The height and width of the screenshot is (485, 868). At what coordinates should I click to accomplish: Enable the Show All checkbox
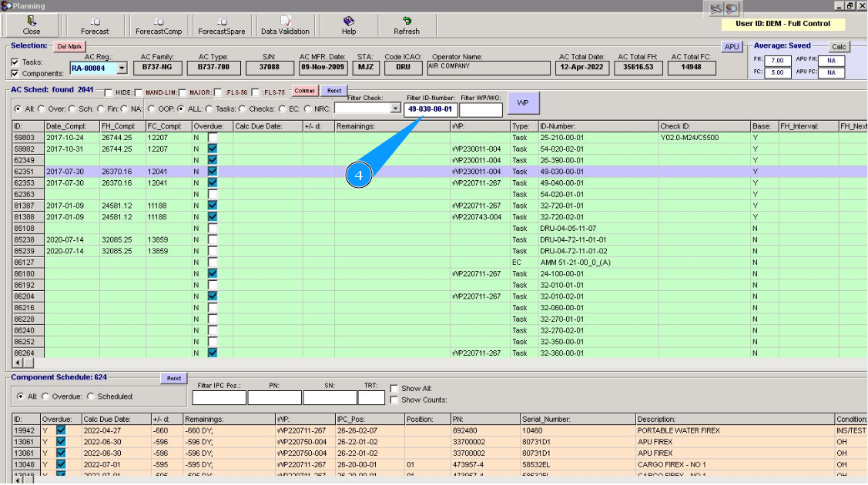pos(394,389)
